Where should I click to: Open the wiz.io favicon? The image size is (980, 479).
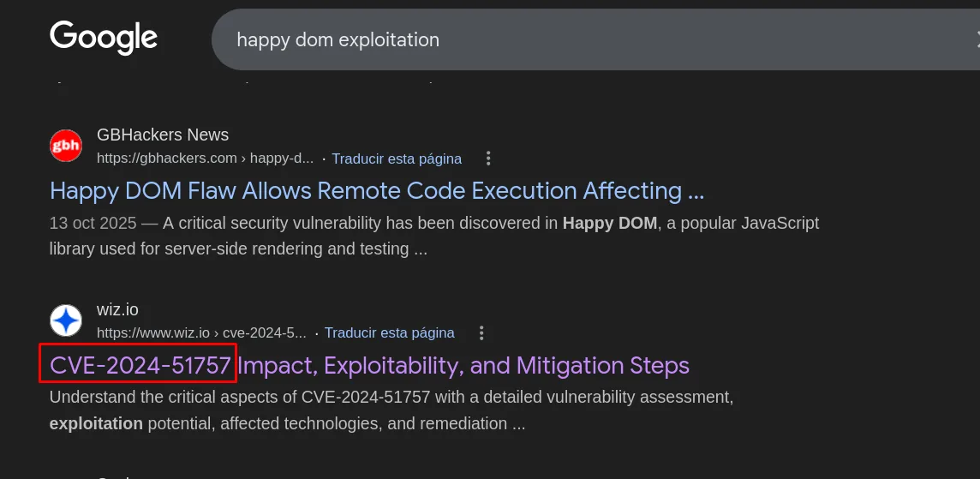coord(66,320)
